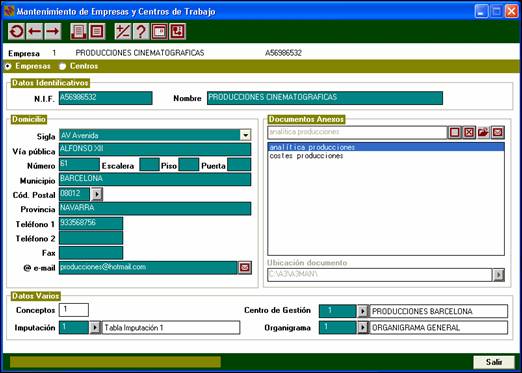Click the mail icon in Documentos Anexos

coord(498,133)
